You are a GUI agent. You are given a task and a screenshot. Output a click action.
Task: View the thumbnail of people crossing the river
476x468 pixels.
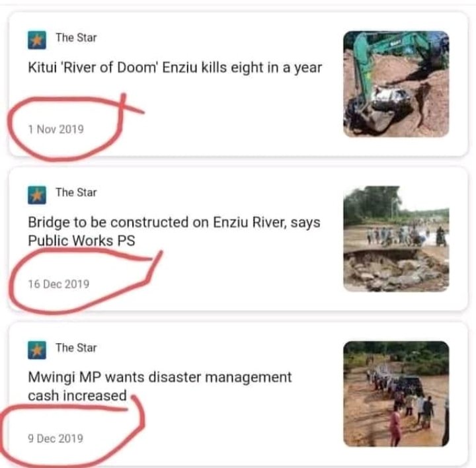tap(395, 393)
